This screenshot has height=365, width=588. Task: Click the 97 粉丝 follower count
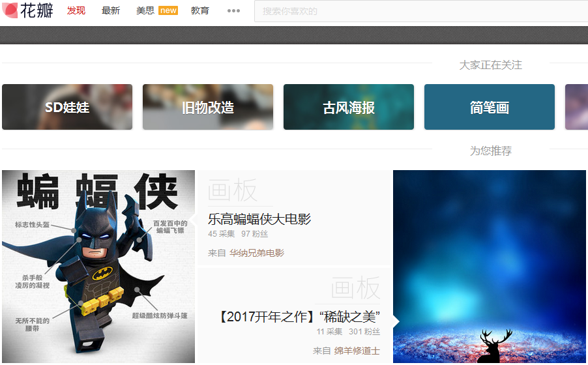coord(255,234)
